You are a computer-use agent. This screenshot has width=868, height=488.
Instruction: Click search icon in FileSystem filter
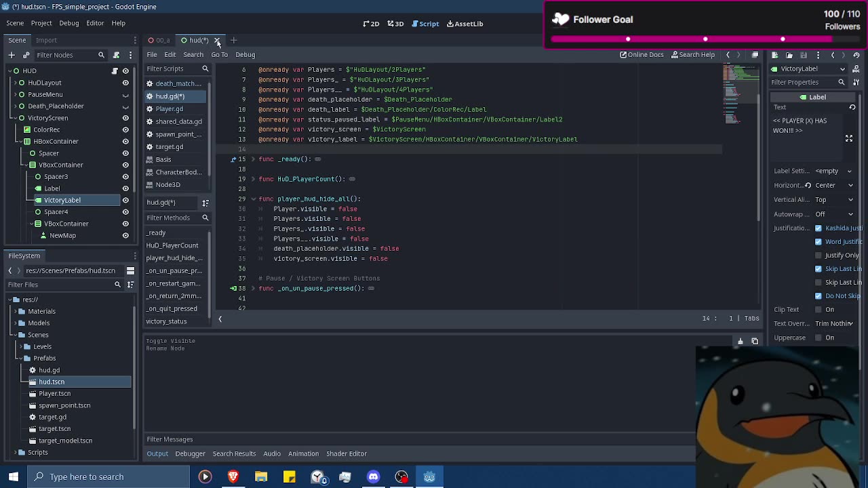117,285
